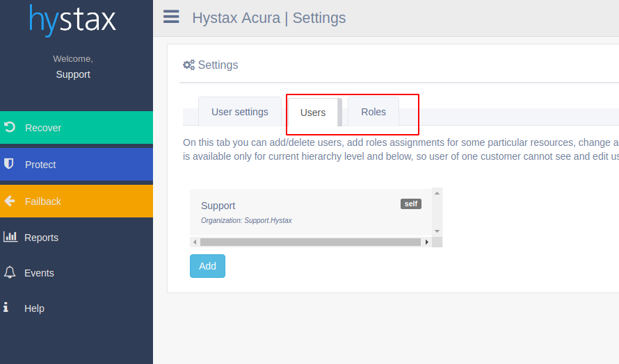Go to Reports in sidebar
619x364 pixels.
pyautogui.click(x=41, y=238)
